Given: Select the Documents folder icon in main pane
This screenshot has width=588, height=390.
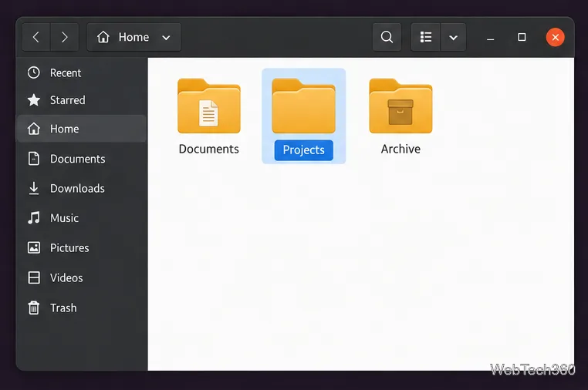Looking at the screenshot, I should (x=209, y=106).
